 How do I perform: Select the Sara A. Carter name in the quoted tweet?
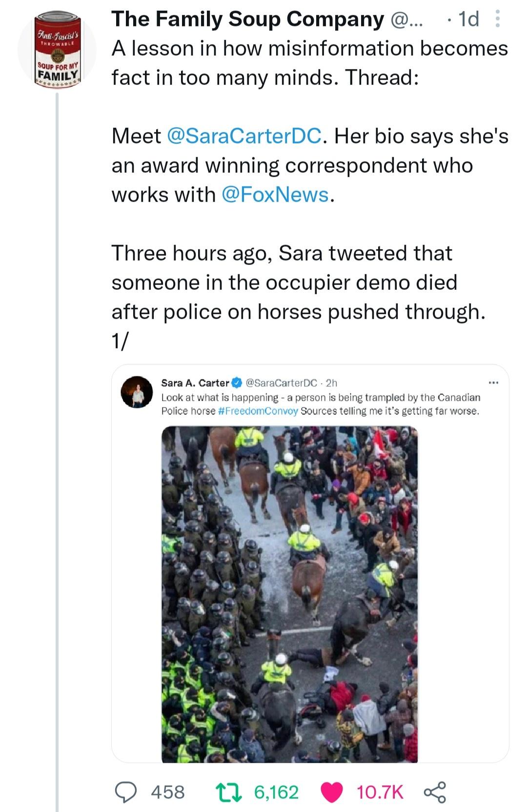(195, 383)
